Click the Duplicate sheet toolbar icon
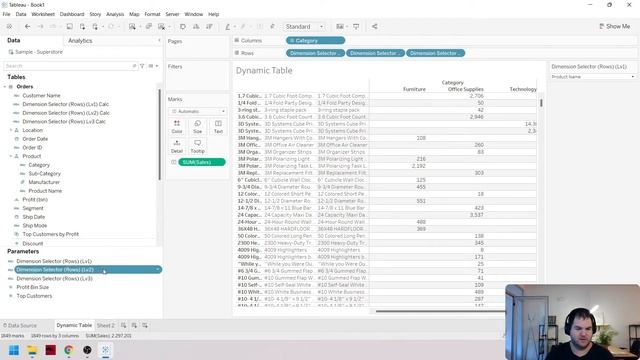The image size is (640, 360). 149,27
